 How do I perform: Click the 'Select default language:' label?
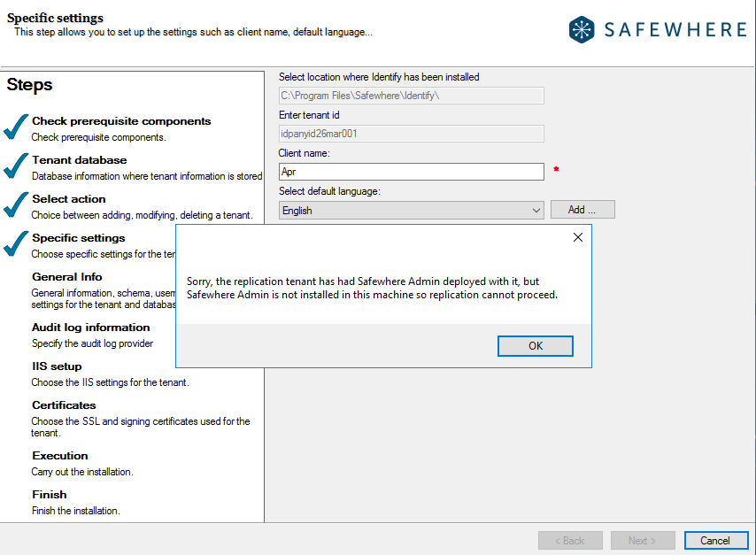click(x=329, y=191)
